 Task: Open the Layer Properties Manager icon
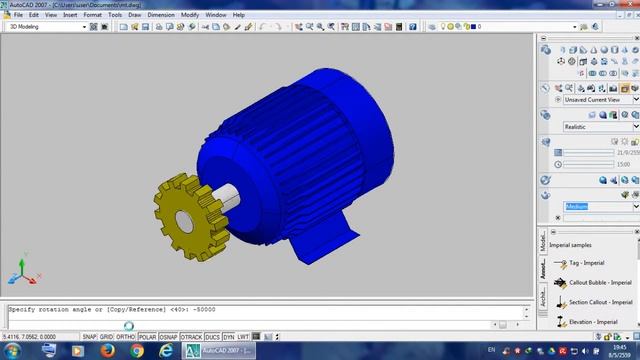[432, 27]
